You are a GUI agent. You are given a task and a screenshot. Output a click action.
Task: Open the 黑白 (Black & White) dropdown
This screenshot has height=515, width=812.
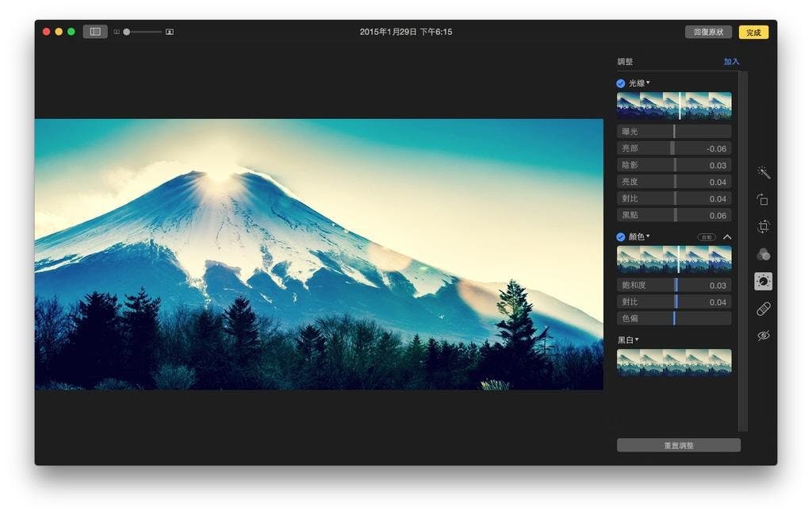coord(637,340)
